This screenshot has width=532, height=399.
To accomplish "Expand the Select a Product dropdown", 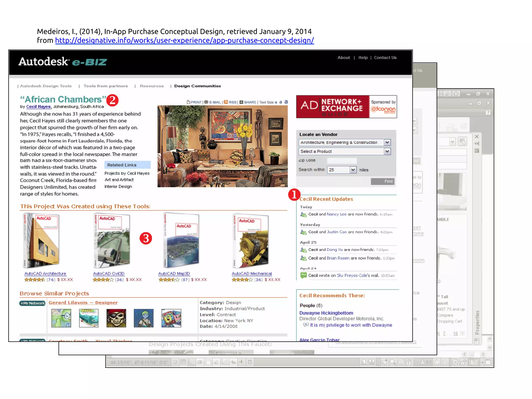I will click(x=387, y=151).
